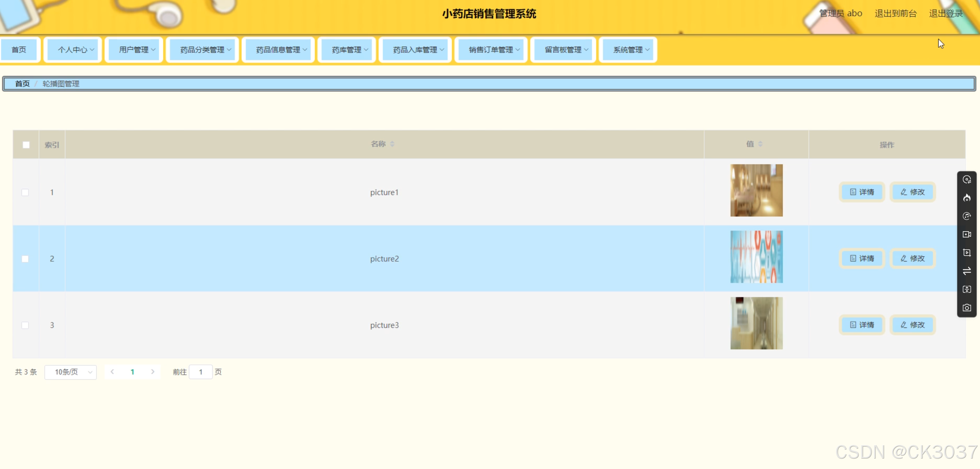
Task: Check the checkbox for picture3 row
Action: click(25, 325)
